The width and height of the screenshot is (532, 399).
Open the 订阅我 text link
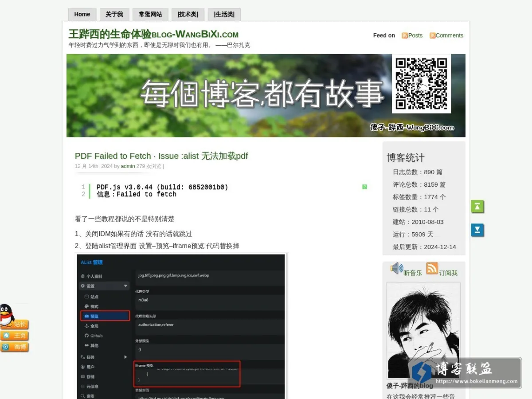448,273
